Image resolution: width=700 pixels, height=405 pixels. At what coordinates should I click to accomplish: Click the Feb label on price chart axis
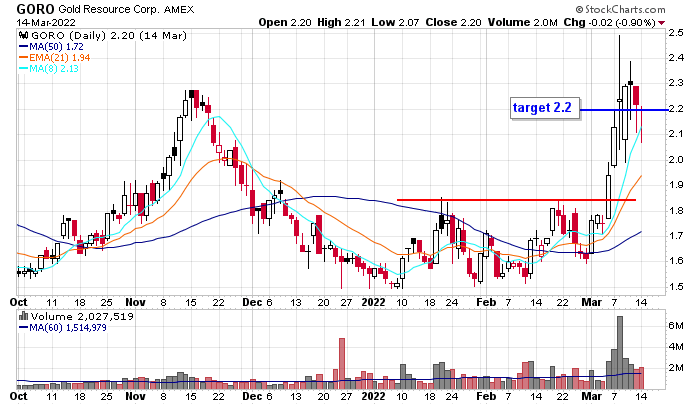coord(486,302)
